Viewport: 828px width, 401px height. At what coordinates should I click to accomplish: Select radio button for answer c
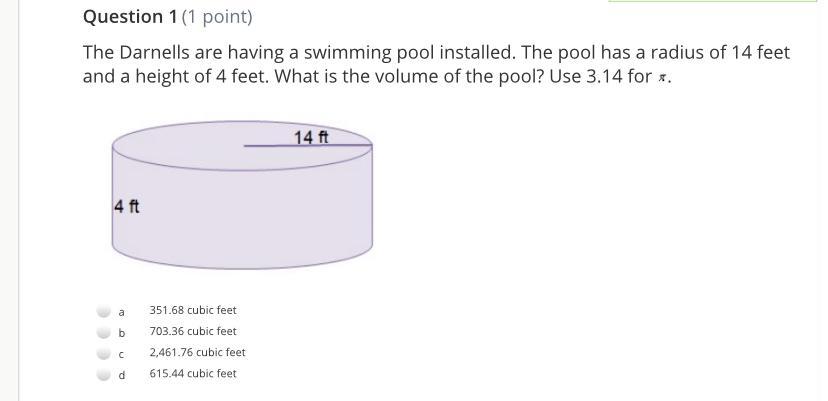pos(104,353)
